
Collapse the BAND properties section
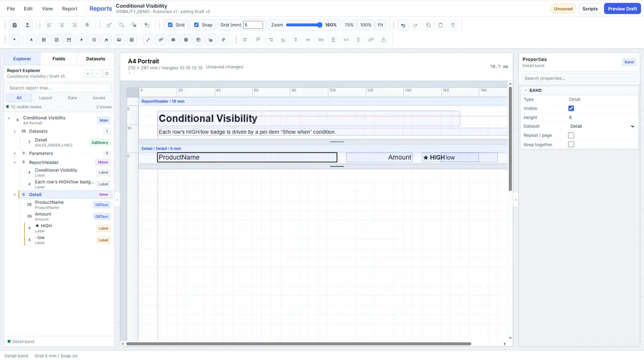(525, 90)
